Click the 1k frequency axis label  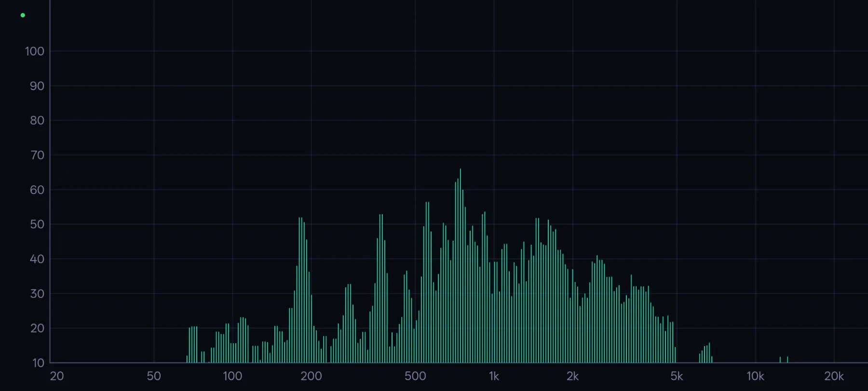tap(494, 376)
